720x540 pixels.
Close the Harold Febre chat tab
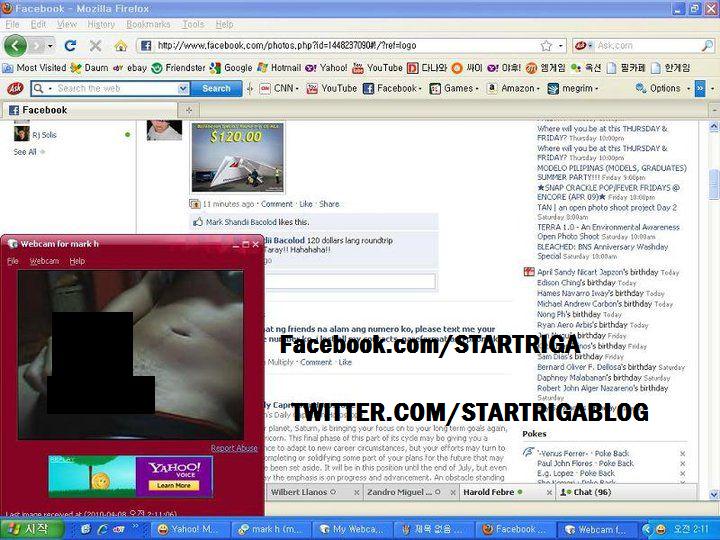click(x=549, y=492)
